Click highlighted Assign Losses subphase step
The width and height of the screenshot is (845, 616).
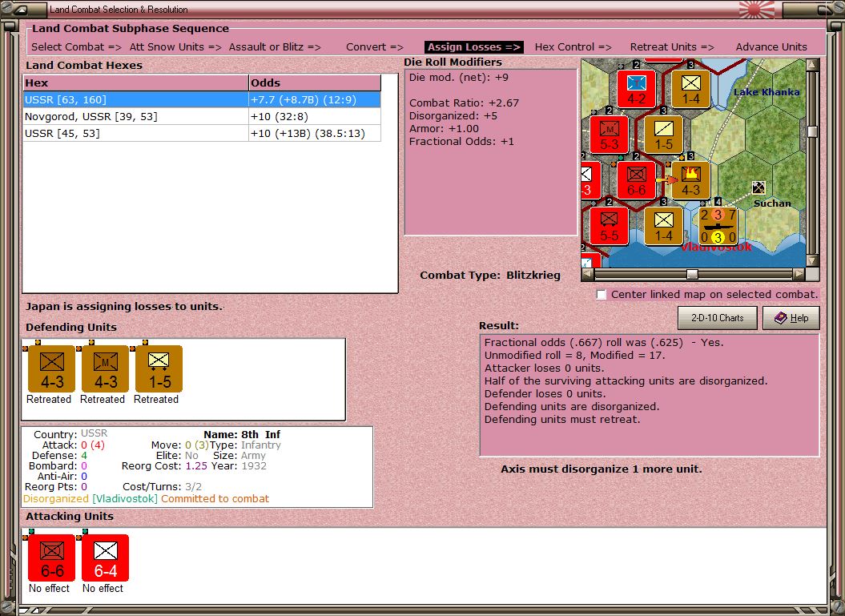point(473,47)
